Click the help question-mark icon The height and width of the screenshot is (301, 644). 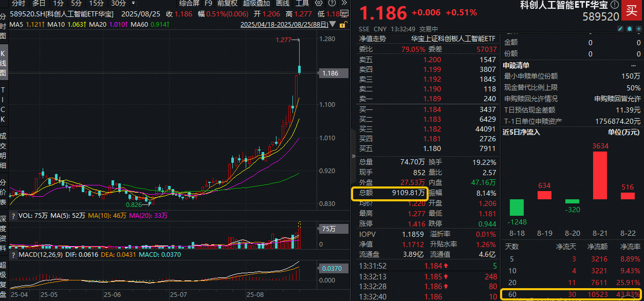pyautogui.click(x=332, y=3)
